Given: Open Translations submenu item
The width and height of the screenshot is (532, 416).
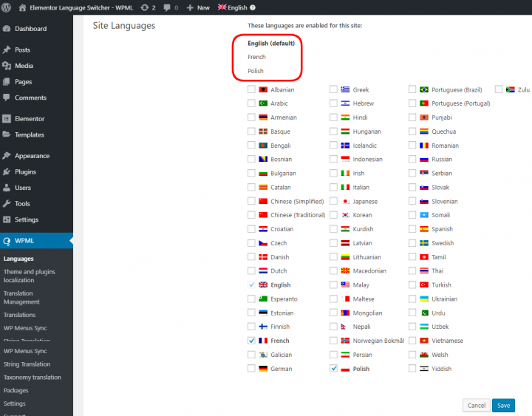Looking at the screenshot, I should coord(19,315).
